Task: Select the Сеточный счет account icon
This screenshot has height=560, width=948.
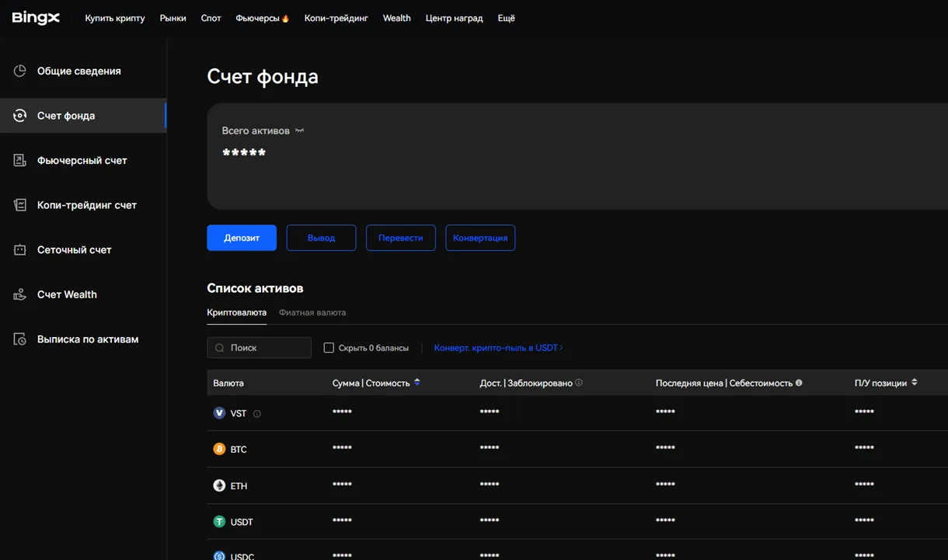Action: (x=19, y=249)
